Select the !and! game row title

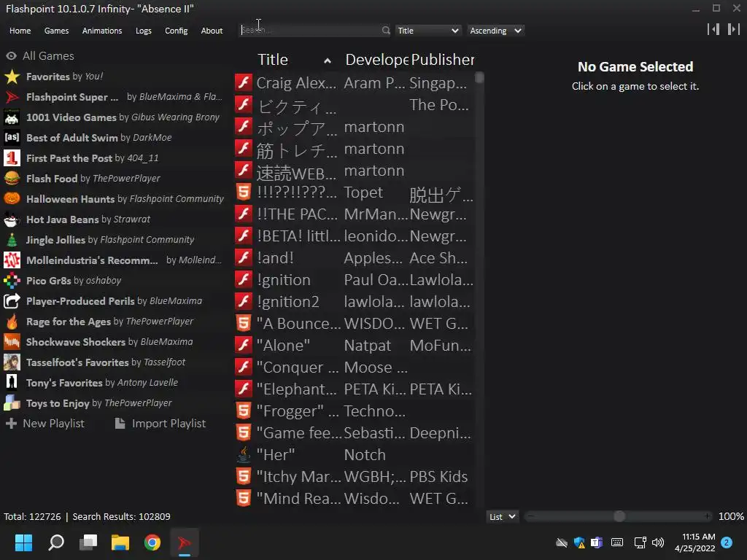coord(275,258)
